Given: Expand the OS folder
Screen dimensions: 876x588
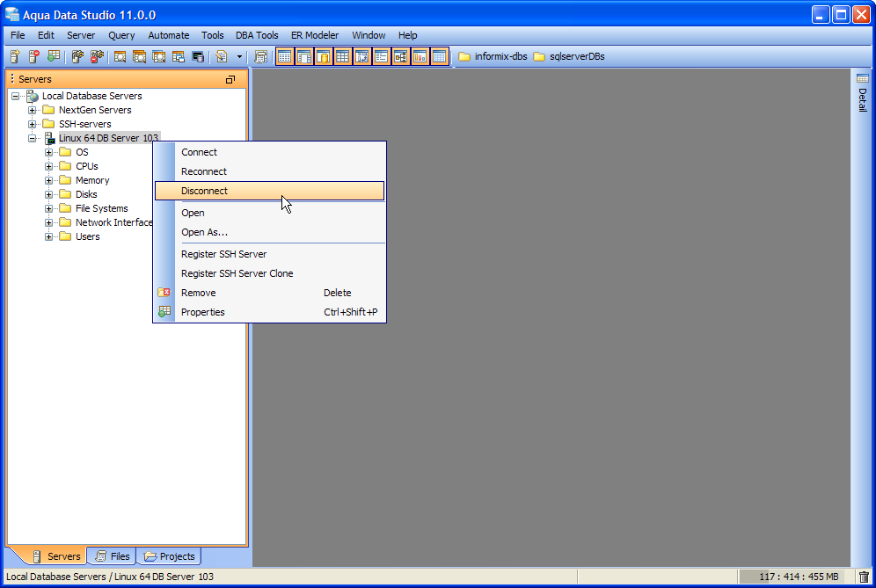Looking at the screenshot, I should click(x=48, y=152).
